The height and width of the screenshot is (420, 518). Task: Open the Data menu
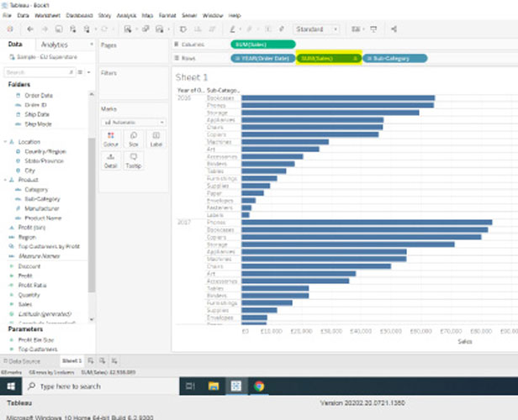tap(23, 15)
